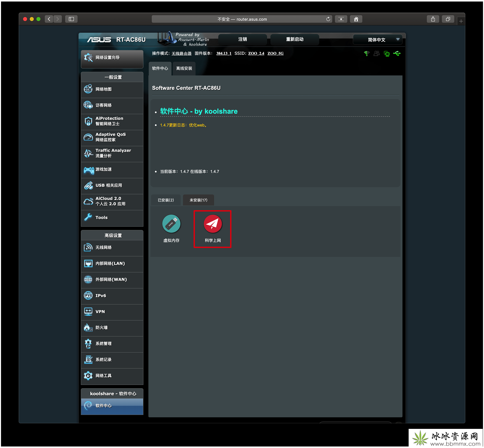This screenshot has width=484, height=448.
Task: Click the 注销 logout button
Action: [x=243, y=39]
